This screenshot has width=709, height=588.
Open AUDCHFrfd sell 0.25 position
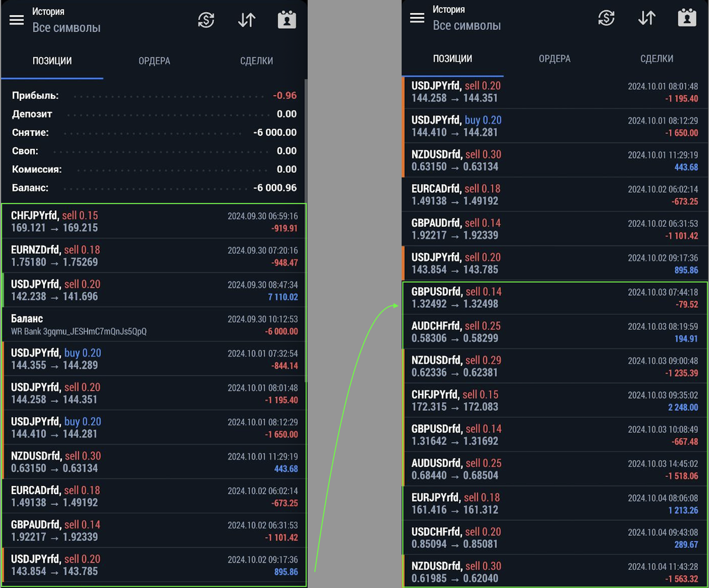point(555,332)
